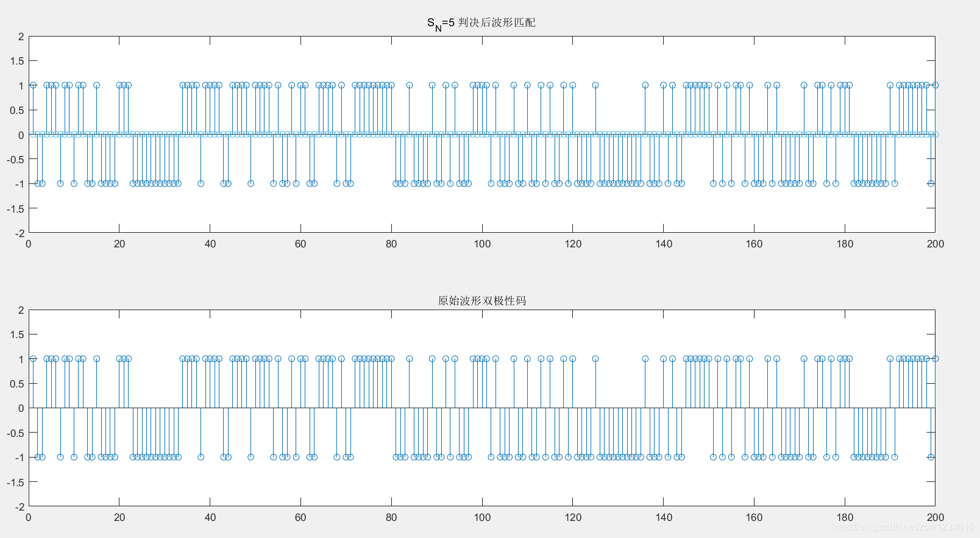The width and height of the screenshot is (980, 538).
Task: Click y-axis tick label '-0.5' on top plot
Action: point(15,160)
